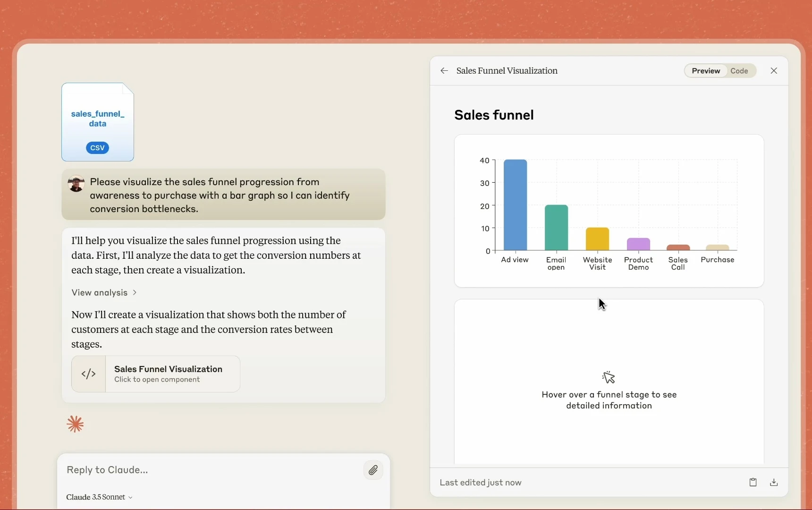Click the blue Ad view bar
The width and height of the screenshot is (812, 510).
pos(515,205)
